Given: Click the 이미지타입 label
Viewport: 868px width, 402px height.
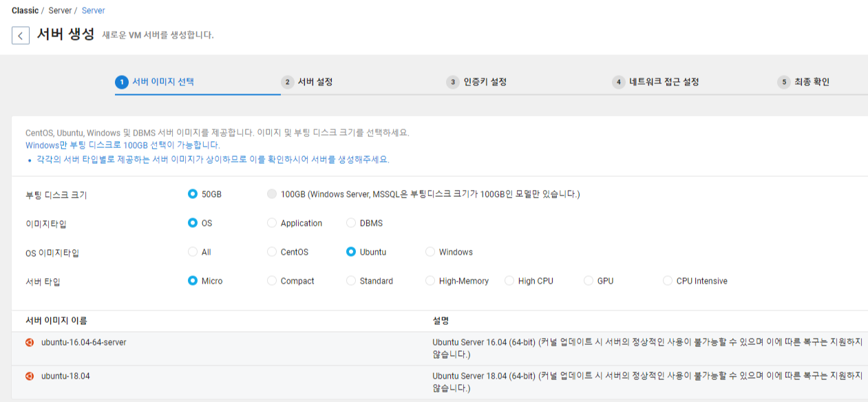Looking at the screenshot, I should (x=46, y=224).
